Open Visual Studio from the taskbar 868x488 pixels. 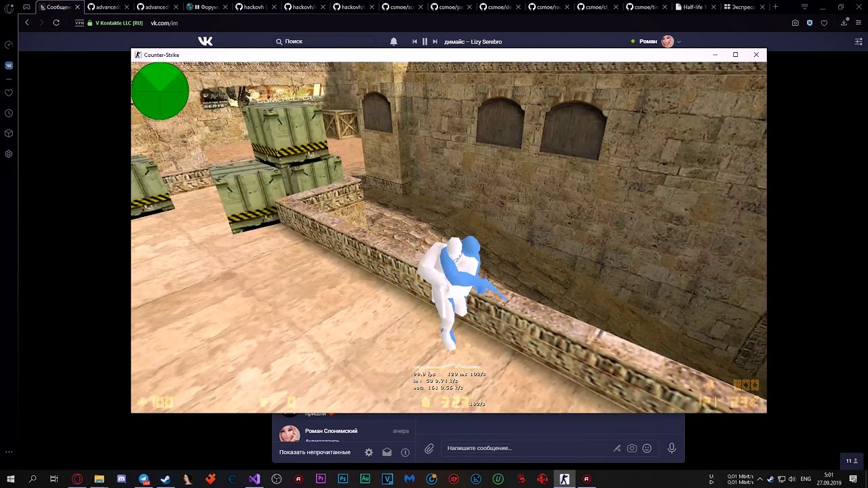click(x=254, y=479)
